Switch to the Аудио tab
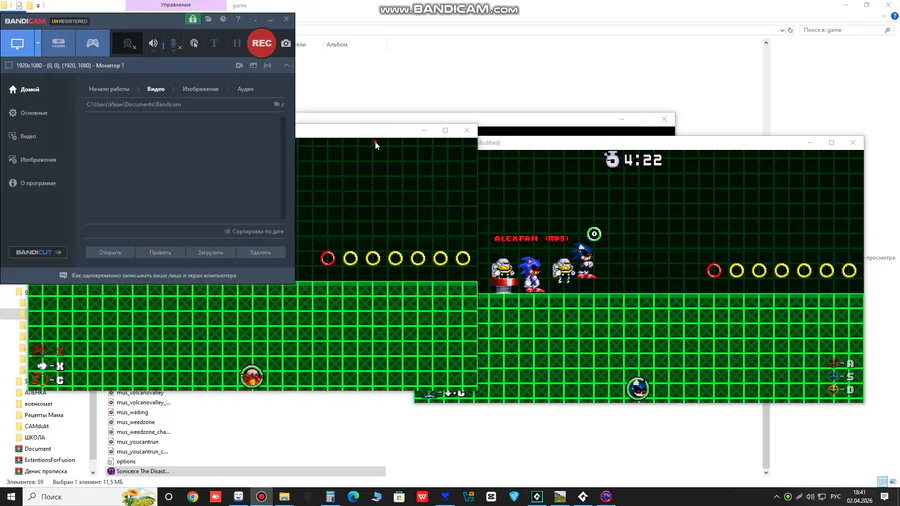Screen dimensions: 900x506 coord(245,89)
